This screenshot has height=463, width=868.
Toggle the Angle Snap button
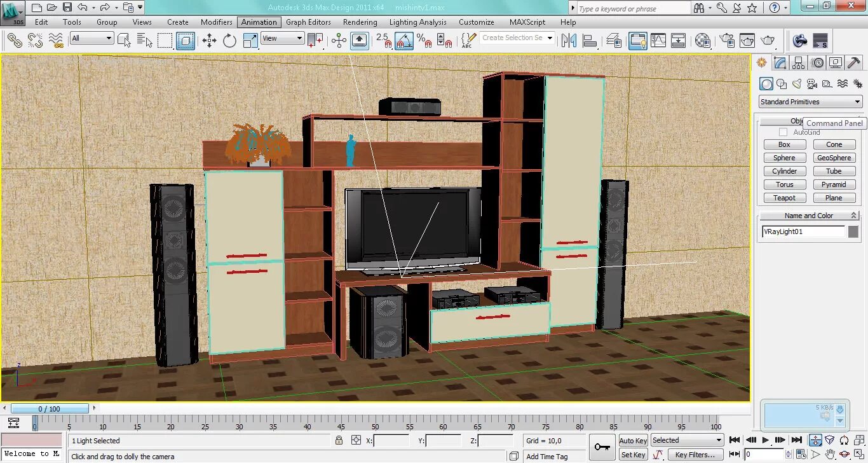coord(404,41)
